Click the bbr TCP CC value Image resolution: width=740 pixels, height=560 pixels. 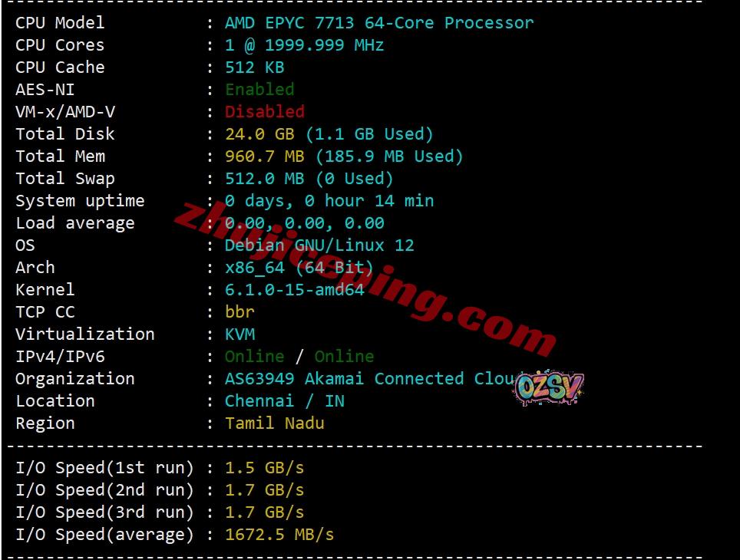pyautogui.click(x=240, y=311)
